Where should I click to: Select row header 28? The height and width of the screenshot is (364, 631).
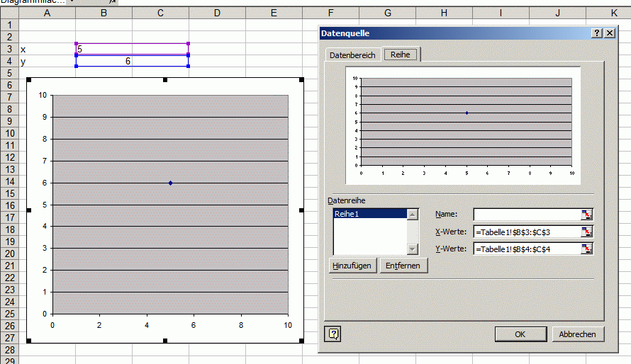point(10,350)
